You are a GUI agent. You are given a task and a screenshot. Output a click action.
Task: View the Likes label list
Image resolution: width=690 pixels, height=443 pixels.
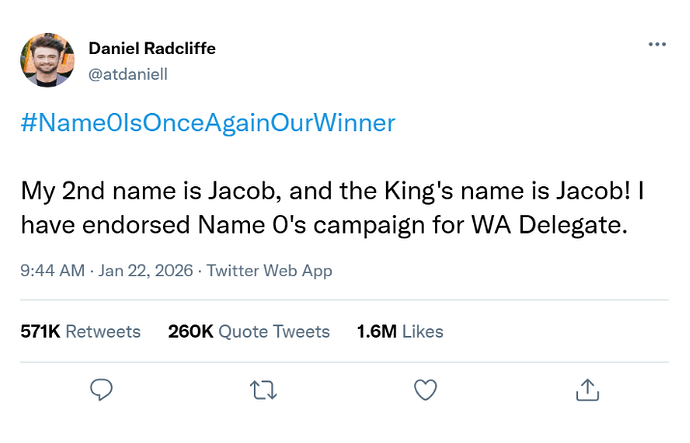point(424,331)
